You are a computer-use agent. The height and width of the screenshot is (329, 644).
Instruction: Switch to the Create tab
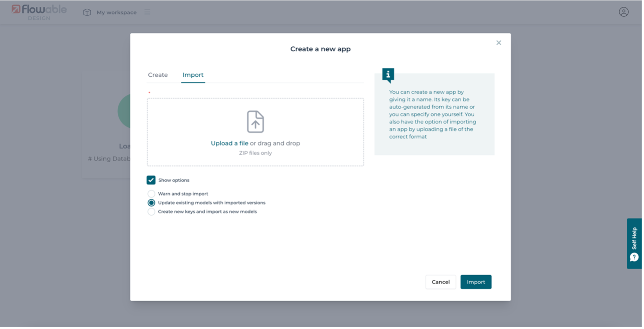tap(158, 75)
